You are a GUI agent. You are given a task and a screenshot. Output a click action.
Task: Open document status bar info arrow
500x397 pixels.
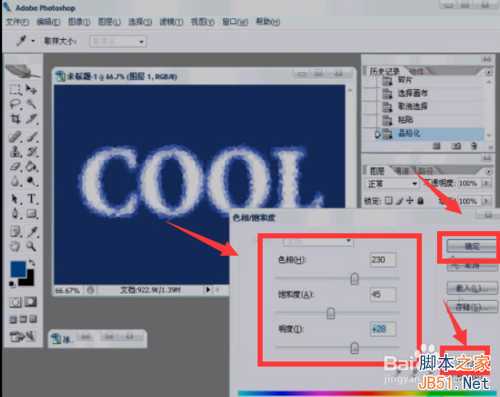[x=207, y=290]
